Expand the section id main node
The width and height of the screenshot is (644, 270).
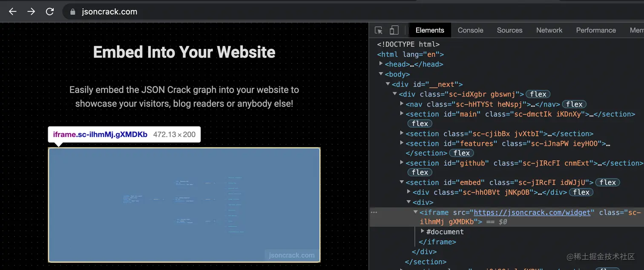pyautogui.click(x=402, y=114)
